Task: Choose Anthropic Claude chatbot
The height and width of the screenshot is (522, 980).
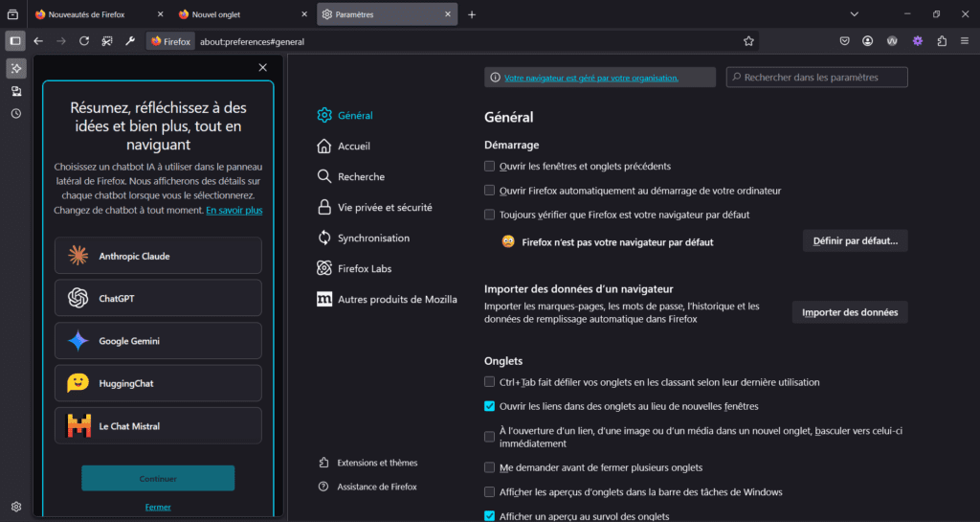Action: 158,256
